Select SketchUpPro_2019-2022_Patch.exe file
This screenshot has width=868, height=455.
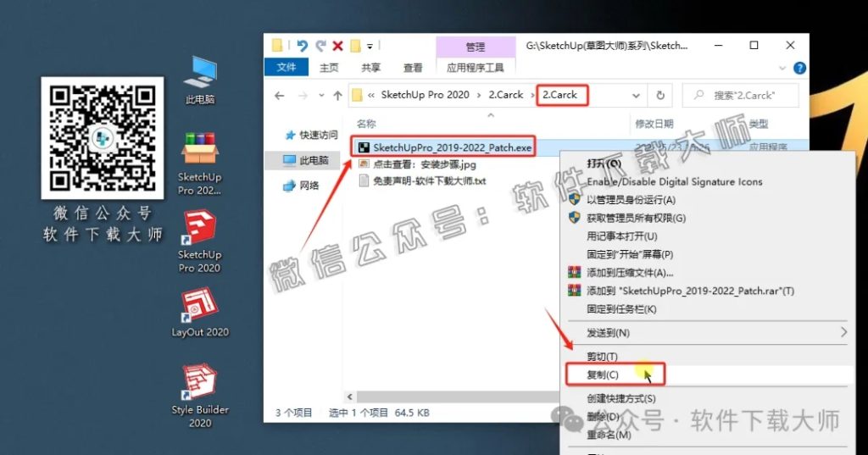444,147
